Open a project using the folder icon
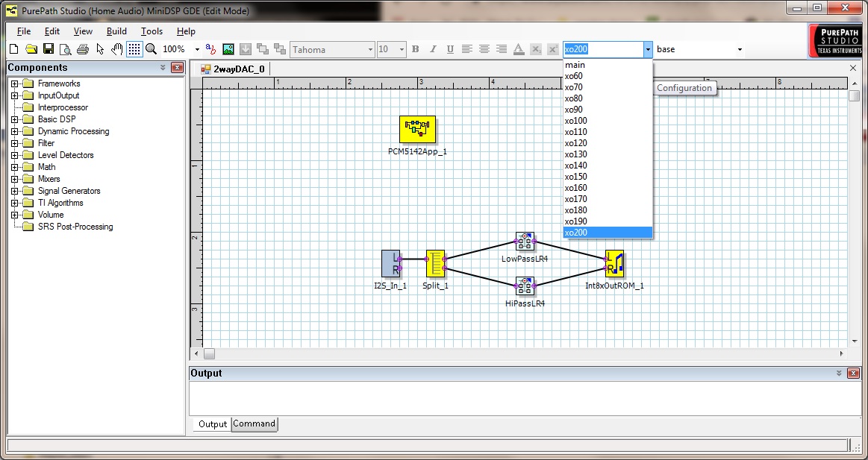Image resolution: width=868 pixels, height=460 pixels. click(x=31, y=49)
